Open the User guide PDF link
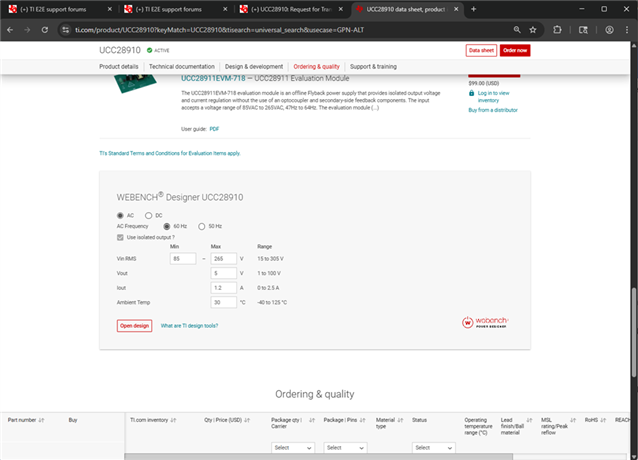The height and width of the screenshot is (460, 638). [x=214, y=129]
